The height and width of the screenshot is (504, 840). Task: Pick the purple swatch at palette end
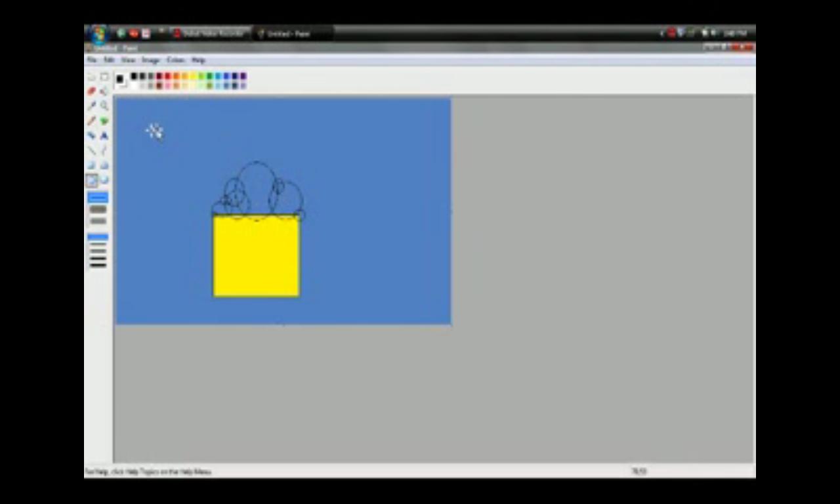pos(243,76)
